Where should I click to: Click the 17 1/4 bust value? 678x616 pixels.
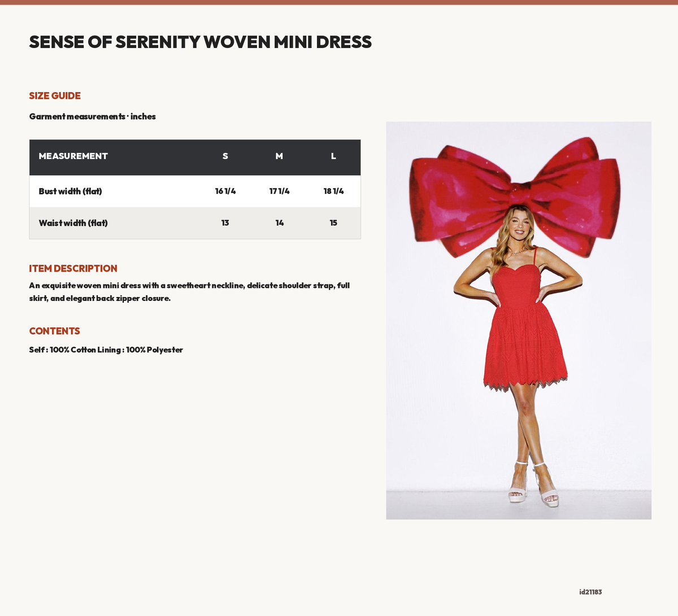point(279,191)
